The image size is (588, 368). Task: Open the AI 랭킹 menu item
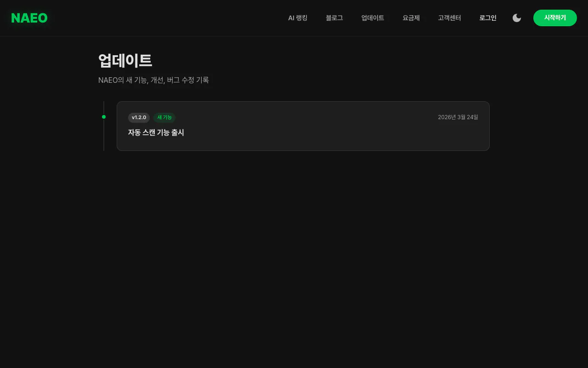298,18
